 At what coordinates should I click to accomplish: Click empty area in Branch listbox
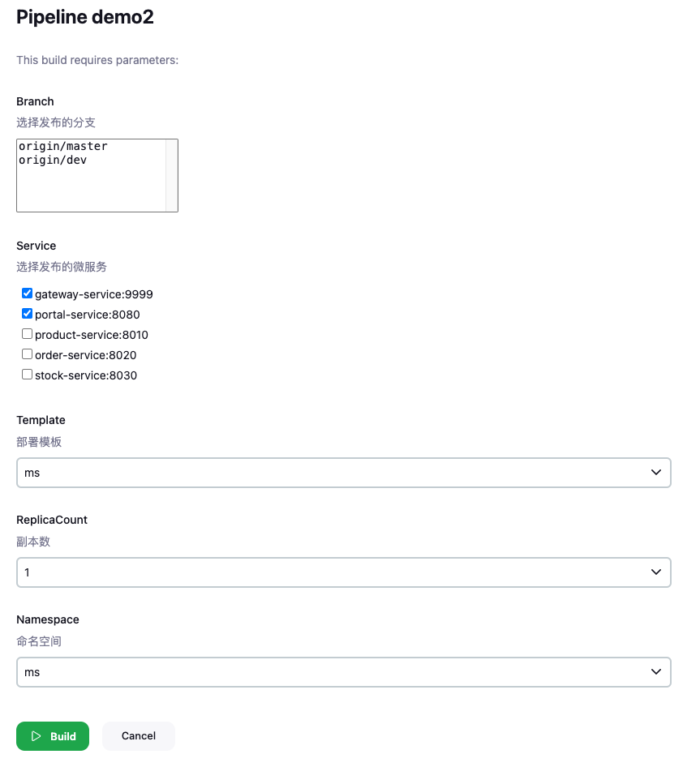(x=91, y=189)
